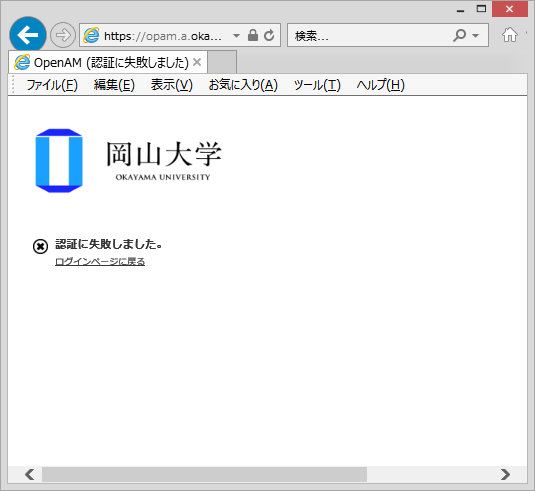Open the ヘルプ(H) menu
535x491 pixels.
click(x=381, y=85)
